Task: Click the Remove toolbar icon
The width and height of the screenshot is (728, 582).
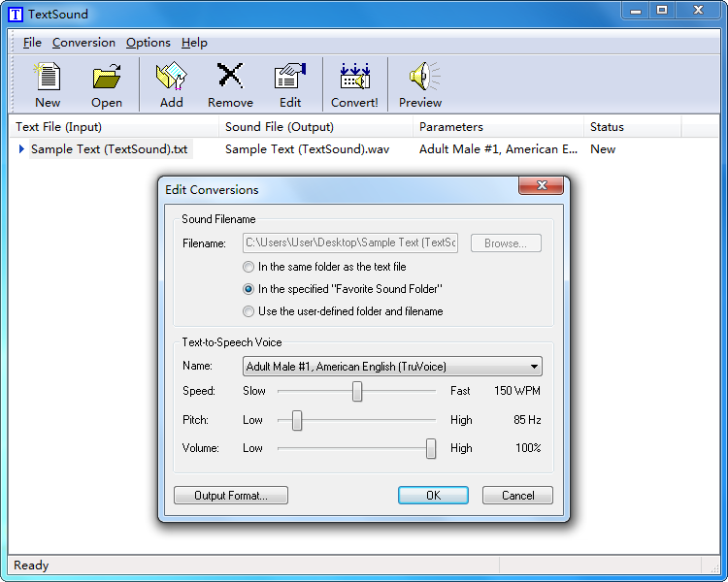Action: click(x=230, y=78)
